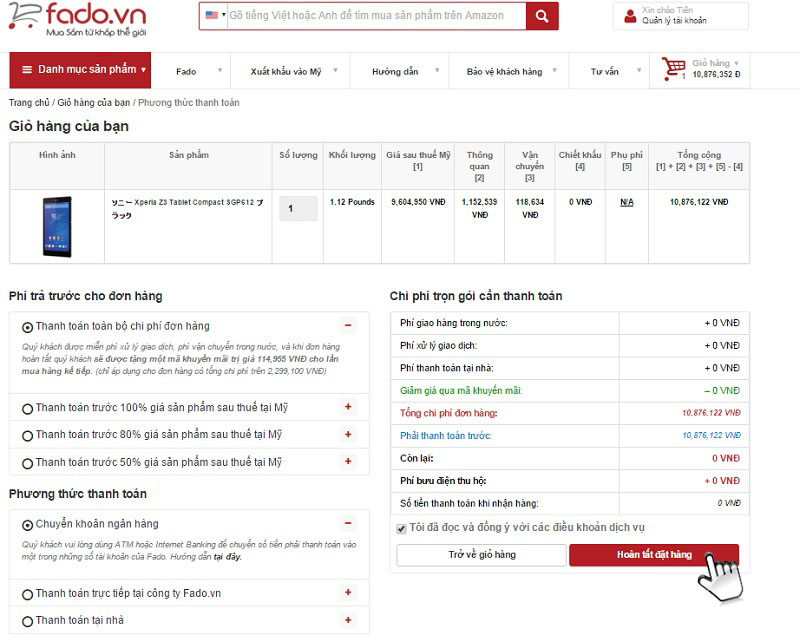Collapse the bank transfer minus icon
Viewport: 800px width, 642px height.
click(x=348, y=523)
